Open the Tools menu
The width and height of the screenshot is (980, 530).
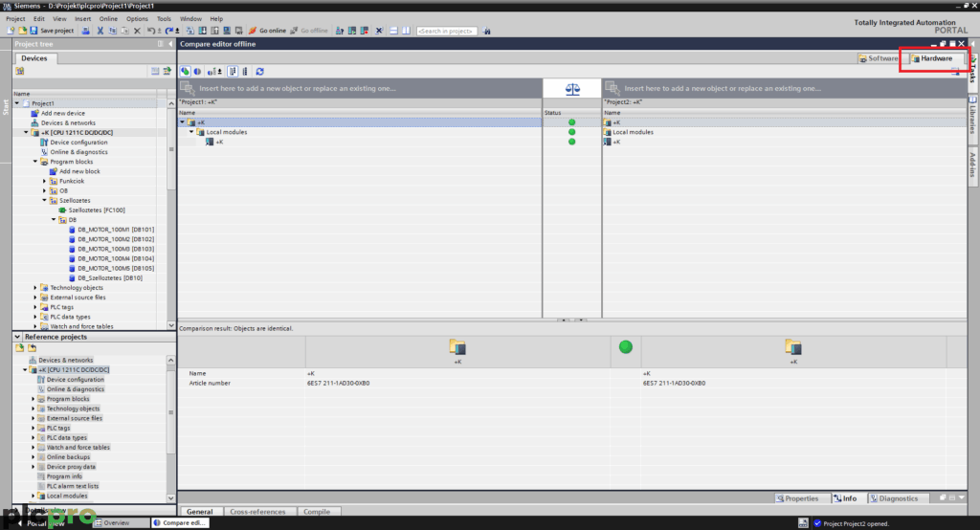[x=164, y=19]
